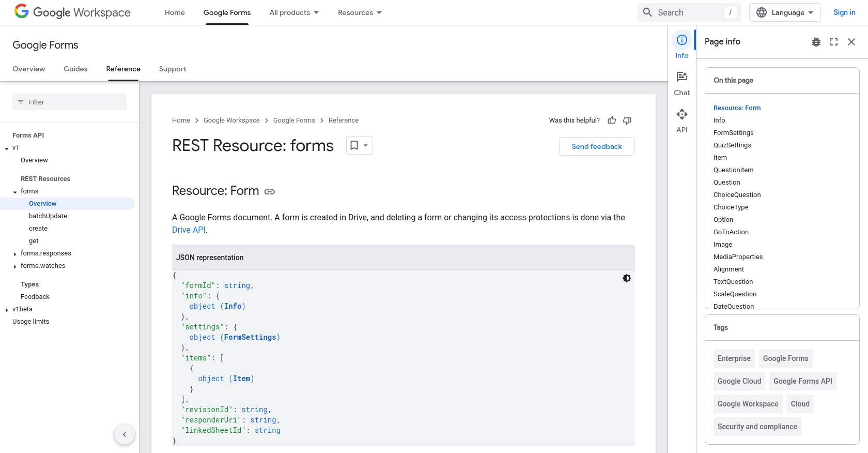
Task: Click the Security and compliance tag
Action: click(x=757, y=427)
